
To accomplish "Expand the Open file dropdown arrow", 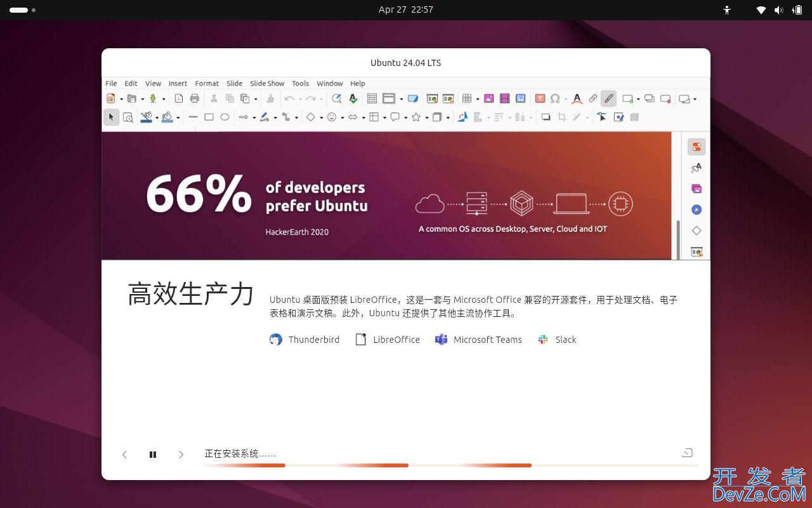I will click(x=142, y=99).
